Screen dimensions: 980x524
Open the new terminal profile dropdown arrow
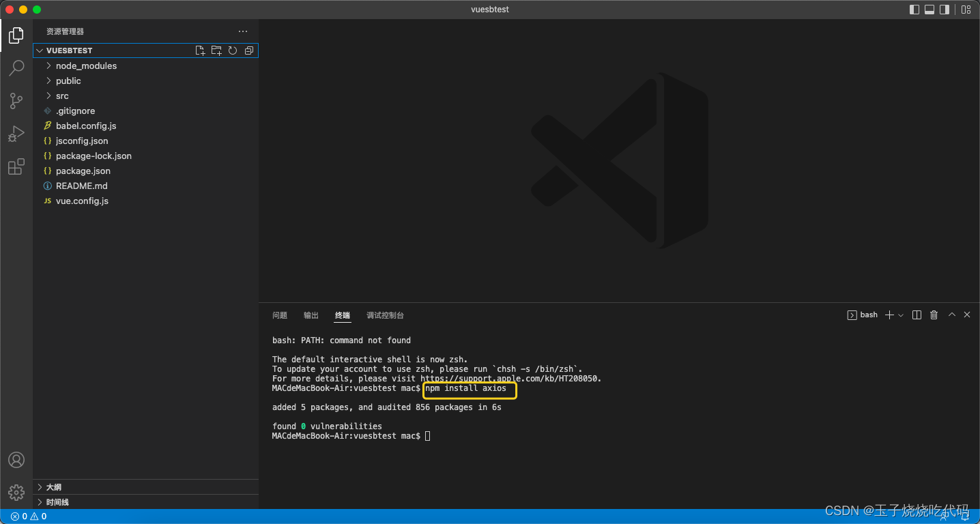(901, 315)
